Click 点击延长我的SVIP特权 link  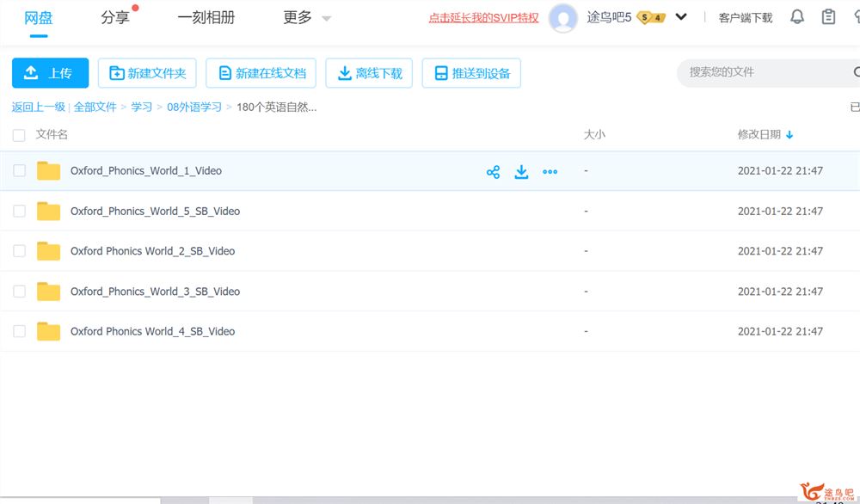(483, 18)
